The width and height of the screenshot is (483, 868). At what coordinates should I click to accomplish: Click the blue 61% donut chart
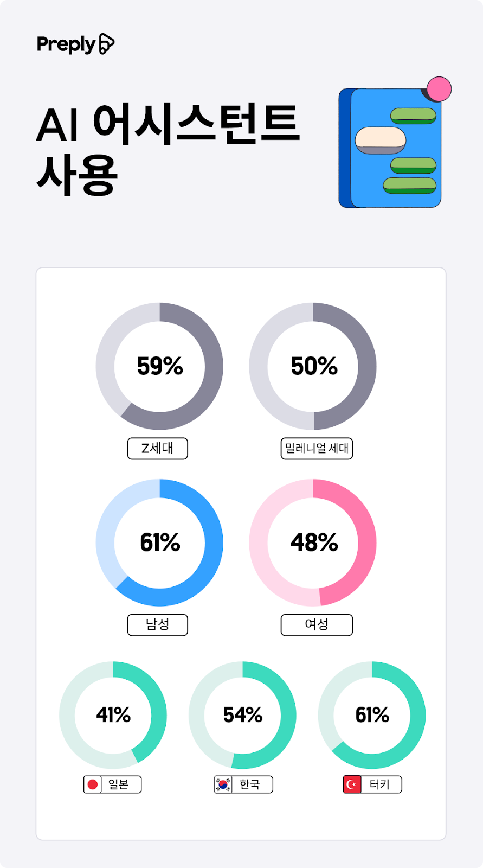pyautogui.click(x=159, y=542)
